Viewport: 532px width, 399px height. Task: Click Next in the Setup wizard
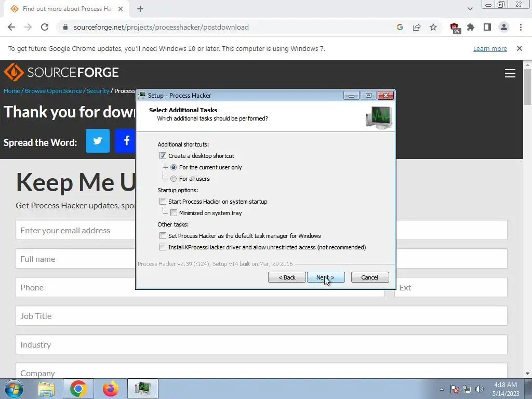tap(326, 277)
